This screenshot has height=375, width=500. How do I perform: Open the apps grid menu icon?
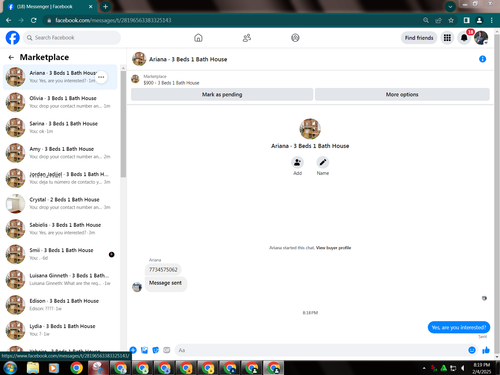447,38
